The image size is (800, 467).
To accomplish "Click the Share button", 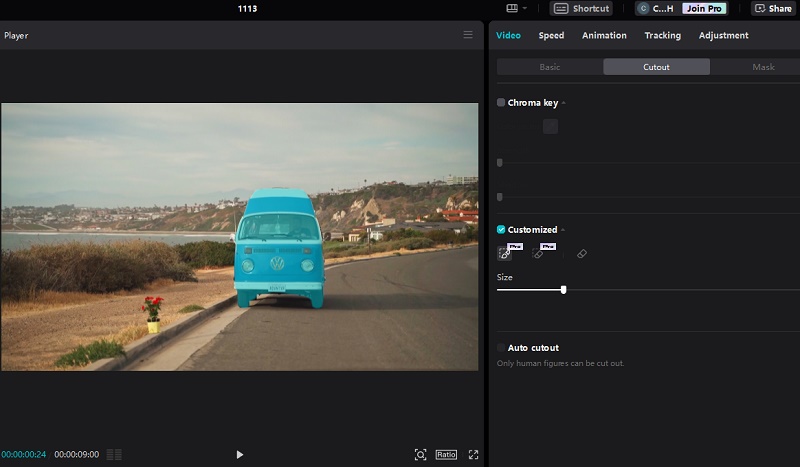I will pyautogui.click(x=773, y=8).
